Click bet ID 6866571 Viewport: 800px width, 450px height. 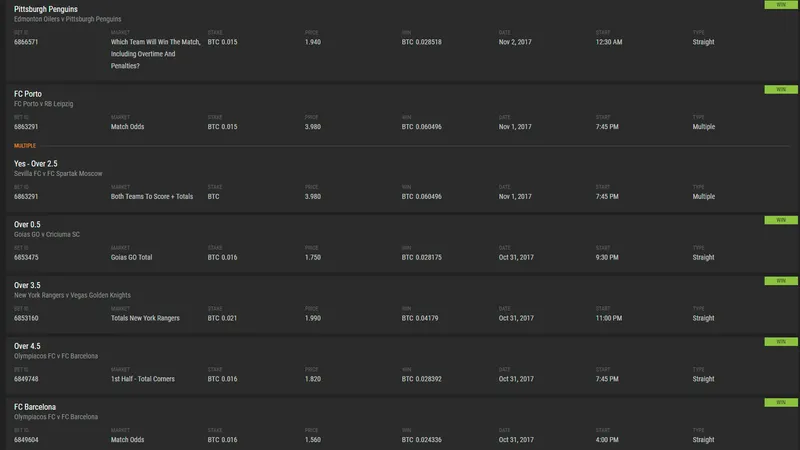(26, 42)
